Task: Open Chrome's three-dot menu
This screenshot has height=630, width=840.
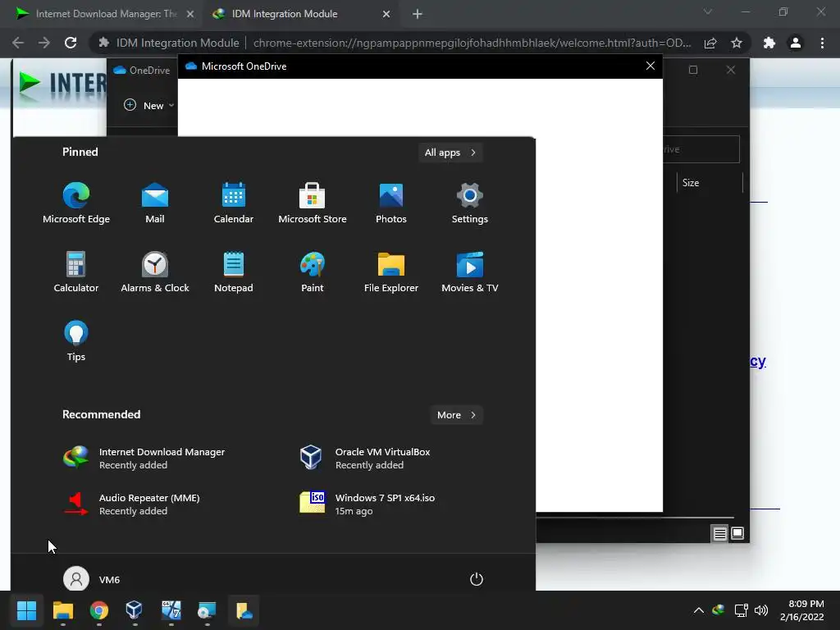Action: 822,43
